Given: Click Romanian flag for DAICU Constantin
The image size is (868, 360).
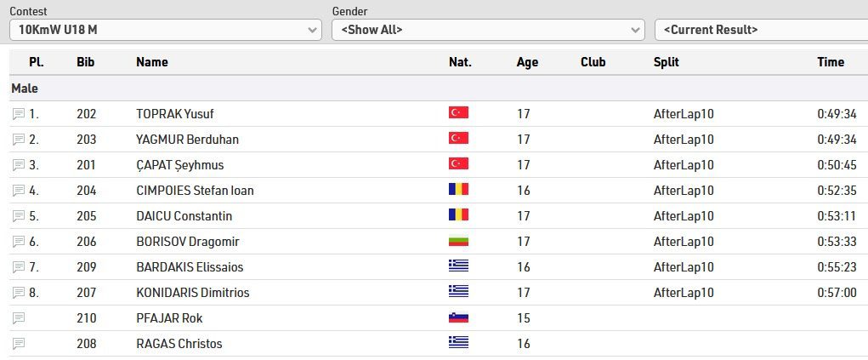Looking at the screenshot, I should coord(458,214).
